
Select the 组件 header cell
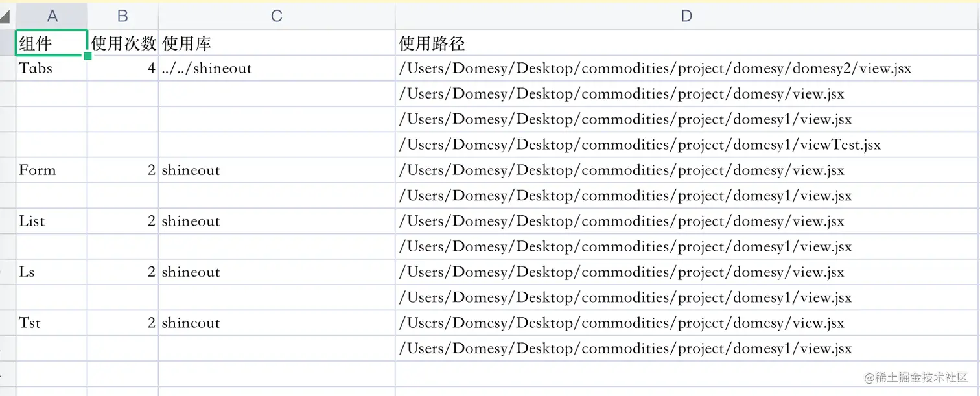pyautogui.click(x=52, y=43)
